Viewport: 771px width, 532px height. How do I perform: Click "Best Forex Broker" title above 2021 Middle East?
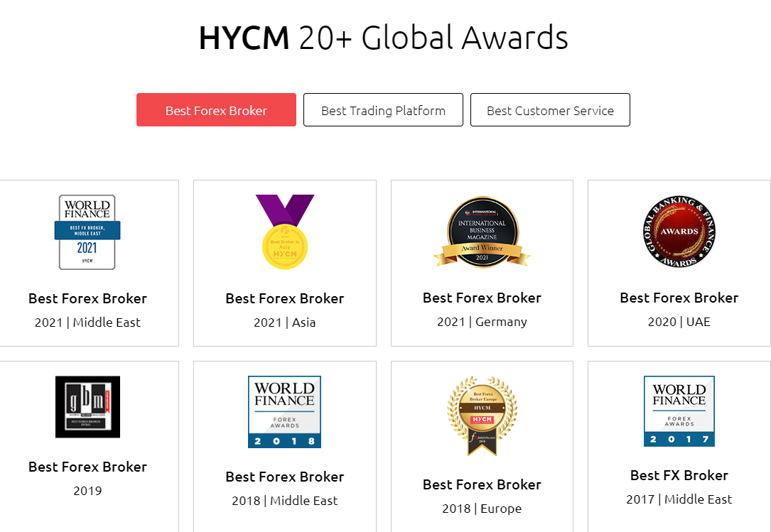point(87,298)
